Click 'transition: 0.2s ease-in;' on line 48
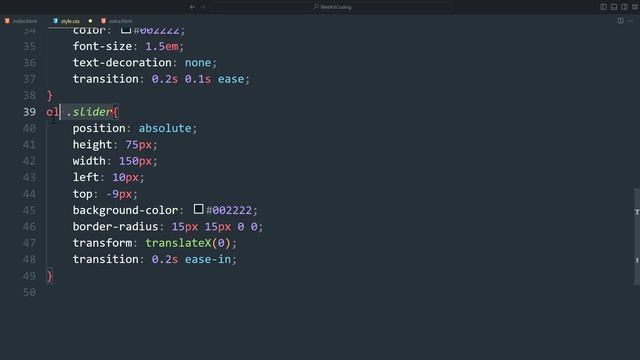The height and width of the screenshot is (360, 640). 155,259
